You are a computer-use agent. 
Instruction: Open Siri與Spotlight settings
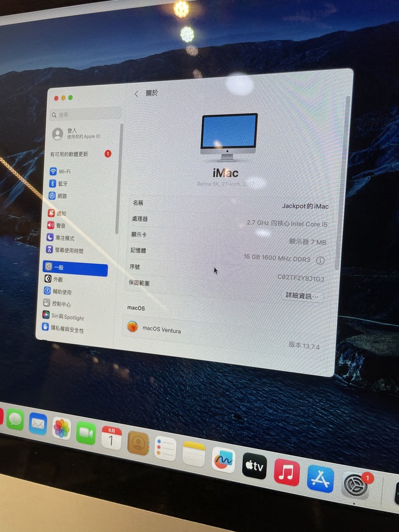pos(63,316)
